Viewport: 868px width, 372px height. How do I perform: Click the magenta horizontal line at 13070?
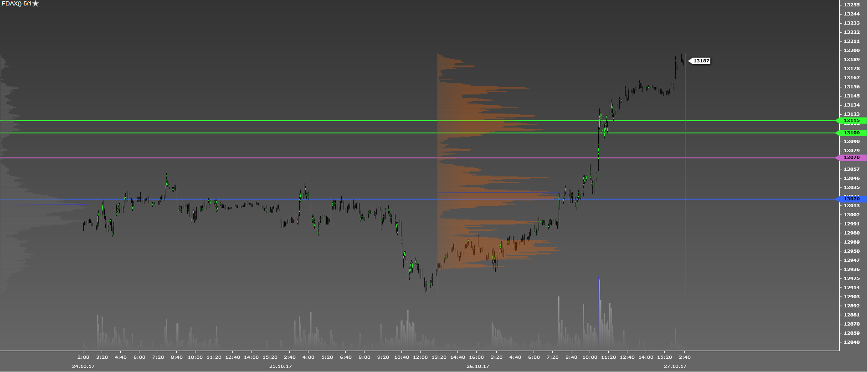coord(273,158)
